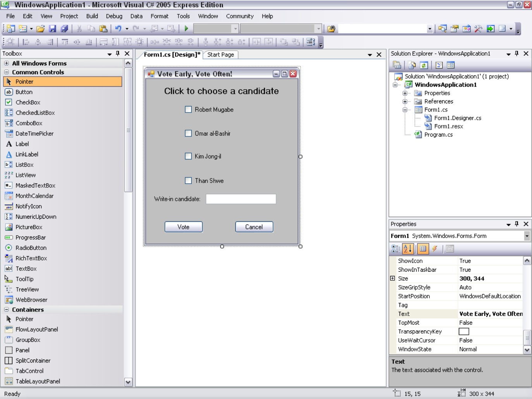532x399 pixels.
Task: Open the Build menu
Action: 92,16
